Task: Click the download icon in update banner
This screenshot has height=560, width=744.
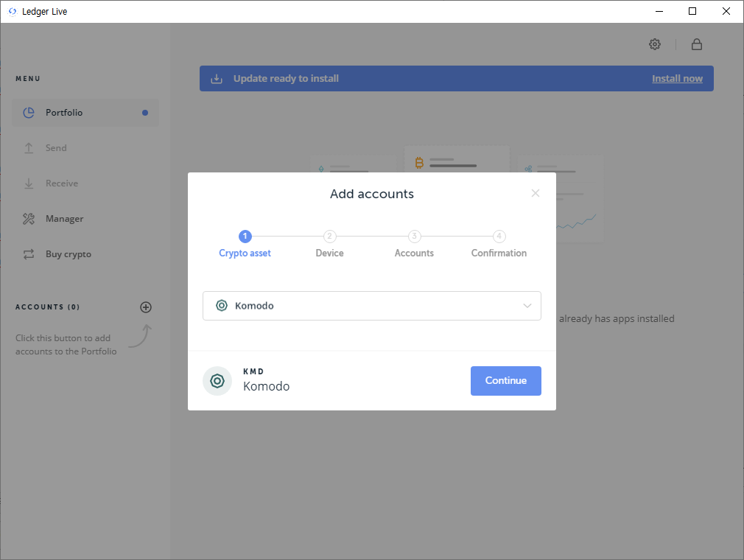Action: click(217, 78)
